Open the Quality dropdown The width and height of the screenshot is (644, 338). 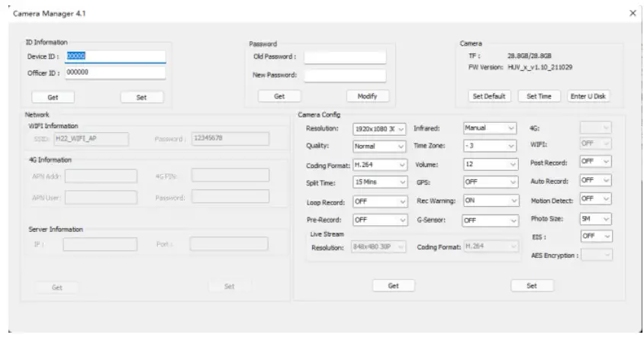point(379,146)
